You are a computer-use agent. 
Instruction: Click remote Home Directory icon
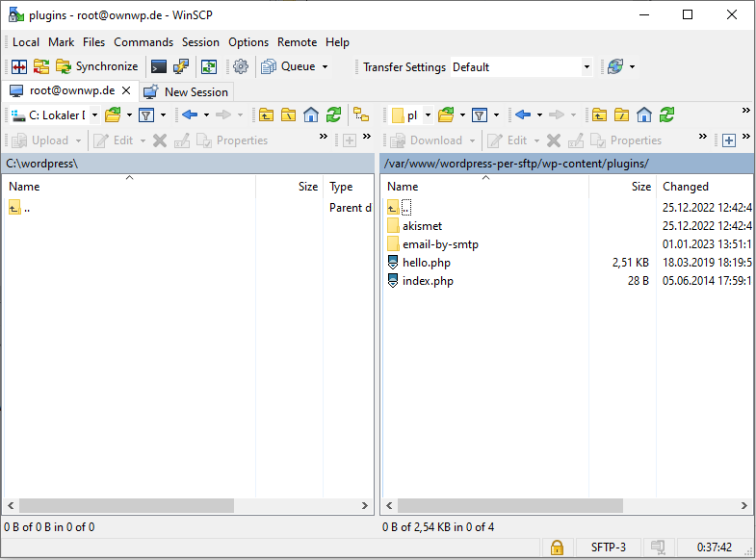[644, 115]
